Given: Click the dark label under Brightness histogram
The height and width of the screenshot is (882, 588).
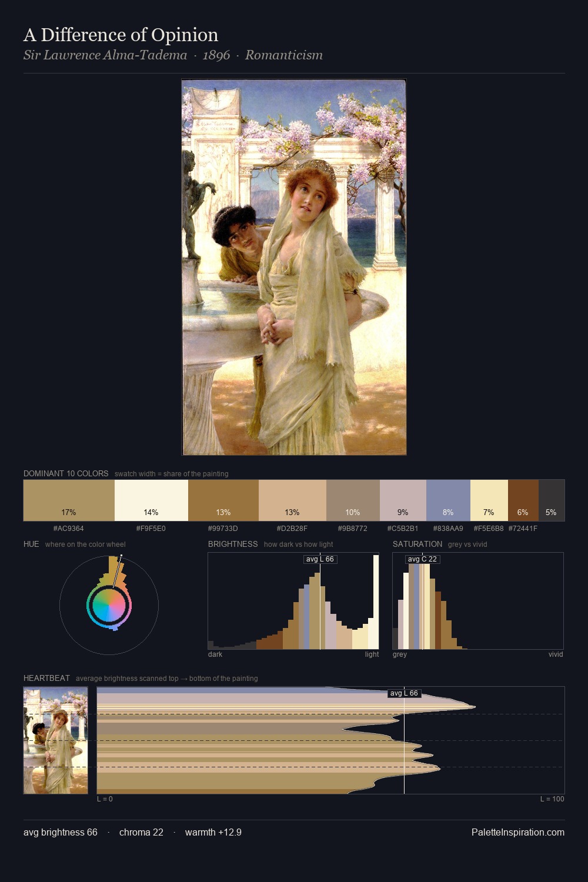Looking at the screenshot, I should click(215, 654).
